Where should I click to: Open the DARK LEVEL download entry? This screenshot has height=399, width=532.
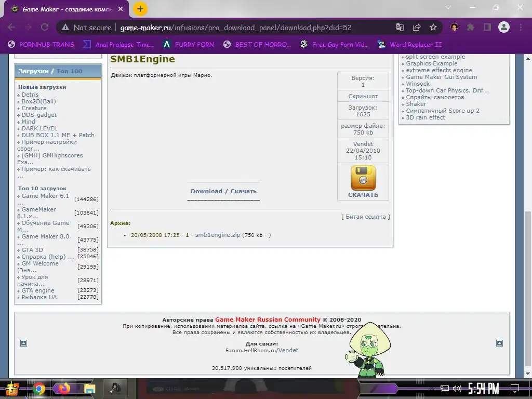coord(39,128)
